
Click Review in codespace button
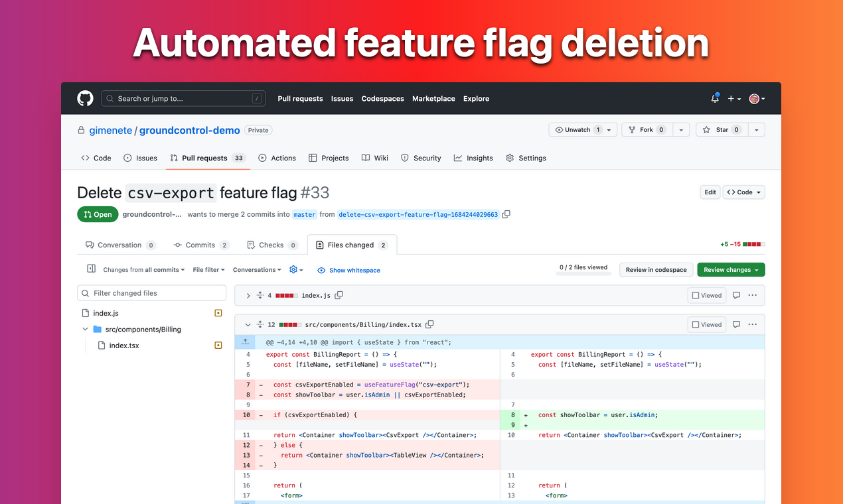(656, 270)
